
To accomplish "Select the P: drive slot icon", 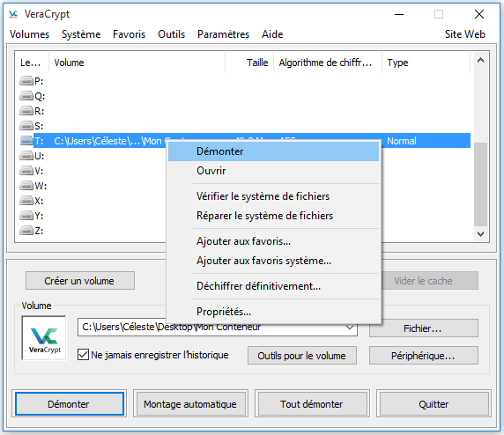I will (26, 81).
